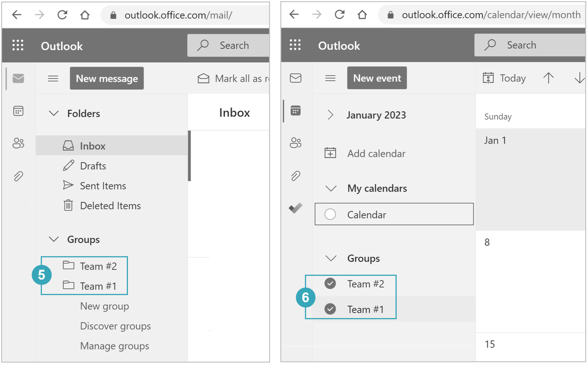Open the Mail icon in the left rail
The width and height of the screenshot is (588, 366).
(x=18, y=78)
